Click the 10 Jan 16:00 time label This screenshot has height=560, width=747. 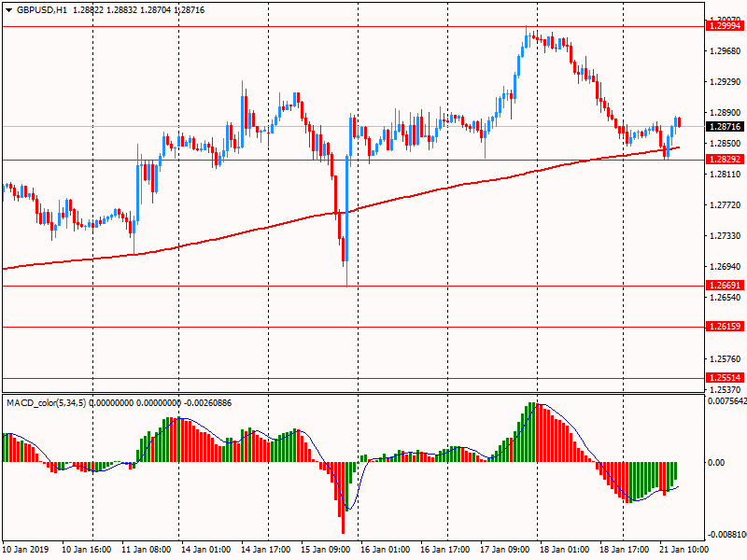point(86,549)
